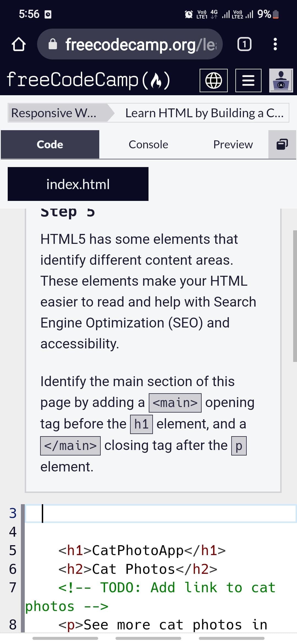
Task: Click the browser home icon
Action: pos(19,45)
